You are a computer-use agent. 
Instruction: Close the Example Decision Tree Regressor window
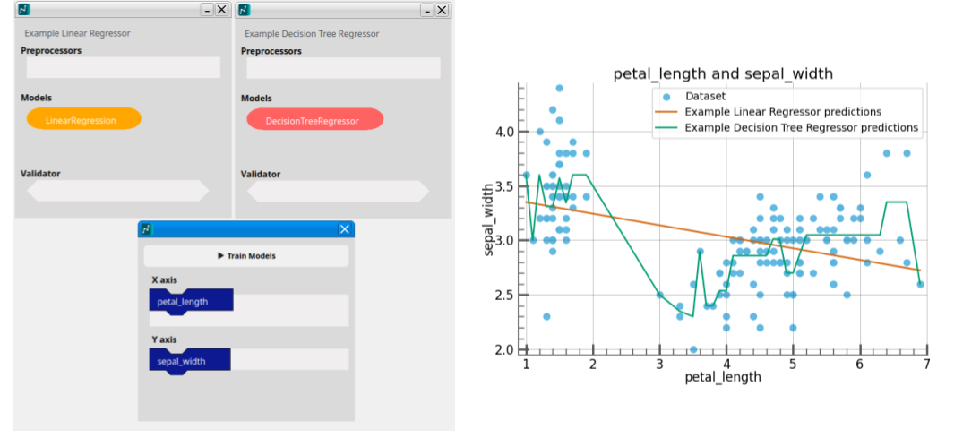coord(442,10)
